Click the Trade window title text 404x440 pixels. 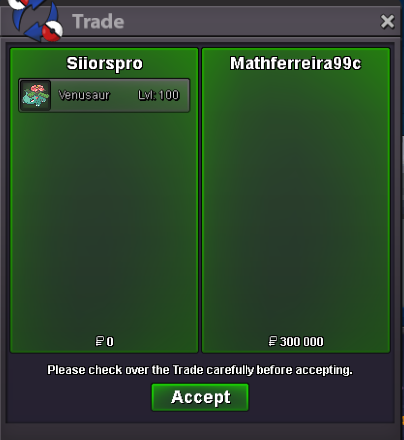[x=98, y=22]
